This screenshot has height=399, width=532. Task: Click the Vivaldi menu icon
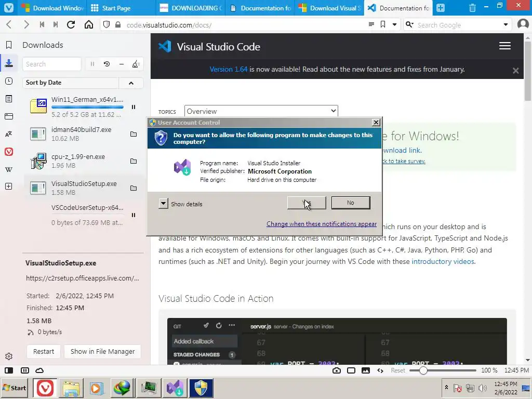(x=9, y=7)
